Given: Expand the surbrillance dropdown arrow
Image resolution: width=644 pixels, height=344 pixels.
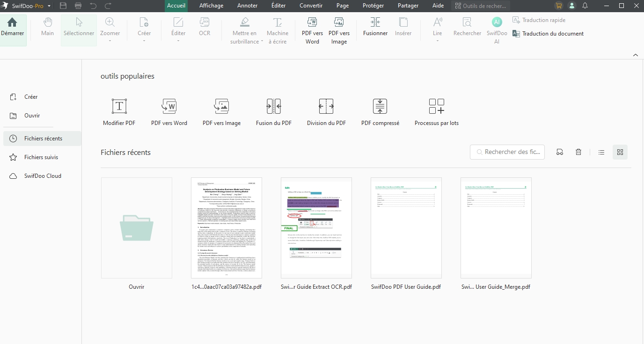Looking at the screenshot, I should tap(262, 42).
